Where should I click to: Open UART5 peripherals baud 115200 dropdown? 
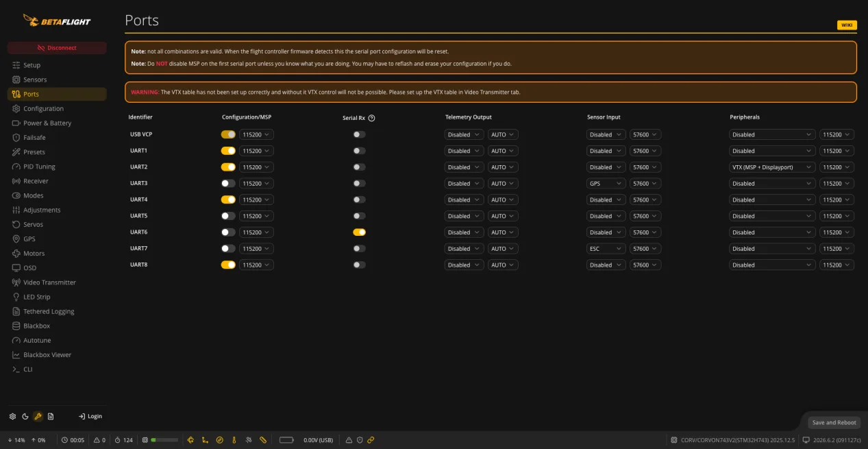point(836,216)
